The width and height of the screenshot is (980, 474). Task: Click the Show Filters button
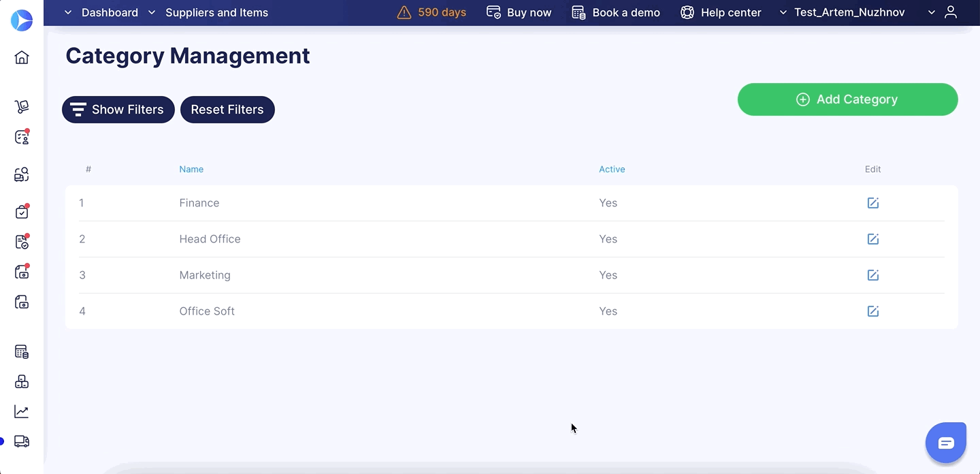118,110
